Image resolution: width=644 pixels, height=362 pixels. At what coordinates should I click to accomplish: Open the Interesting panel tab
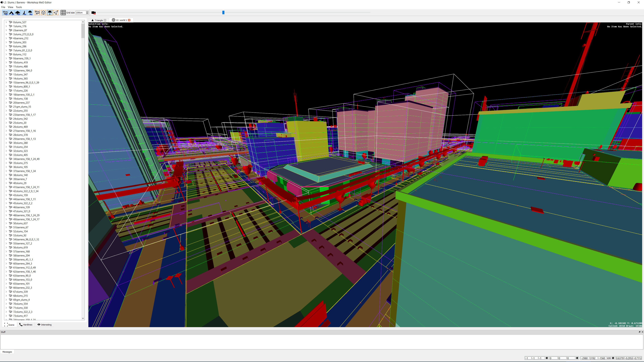pyautogui.click(x=44, y=325)
